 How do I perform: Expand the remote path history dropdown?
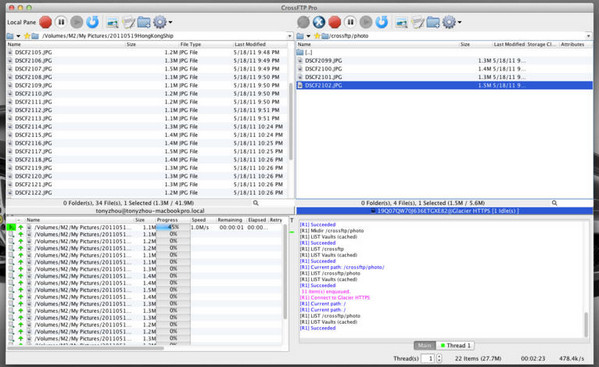click(x=588, y=36)
